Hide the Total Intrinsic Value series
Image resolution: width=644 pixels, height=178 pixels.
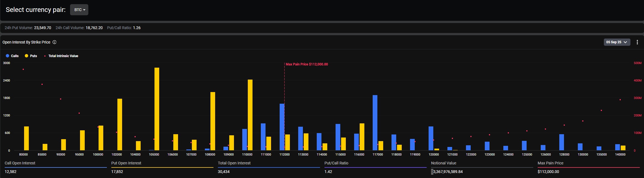63,56
